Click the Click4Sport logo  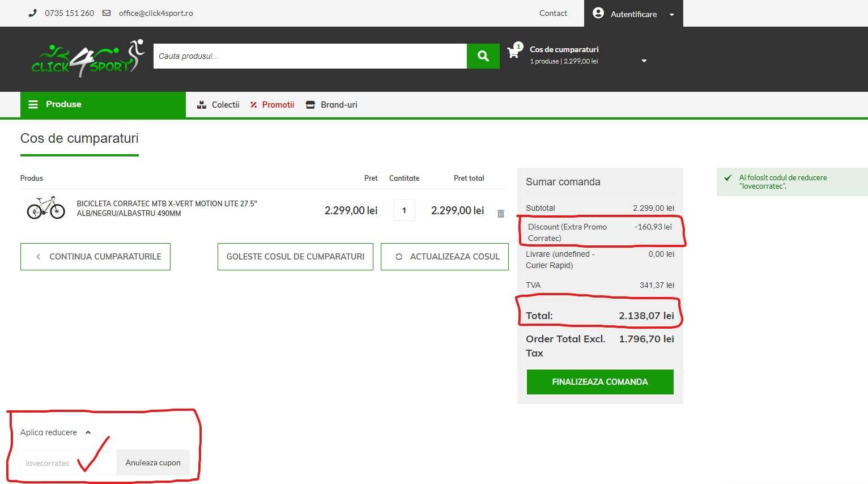point(88,58)
